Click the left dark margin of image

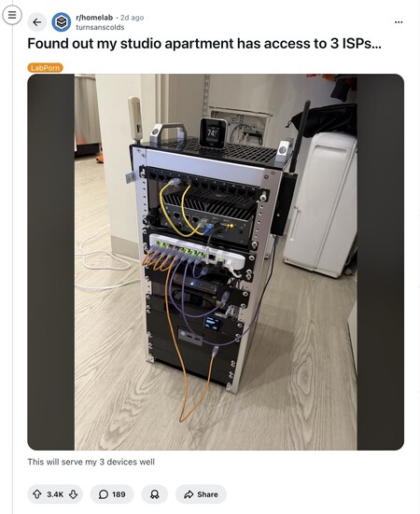50,261
